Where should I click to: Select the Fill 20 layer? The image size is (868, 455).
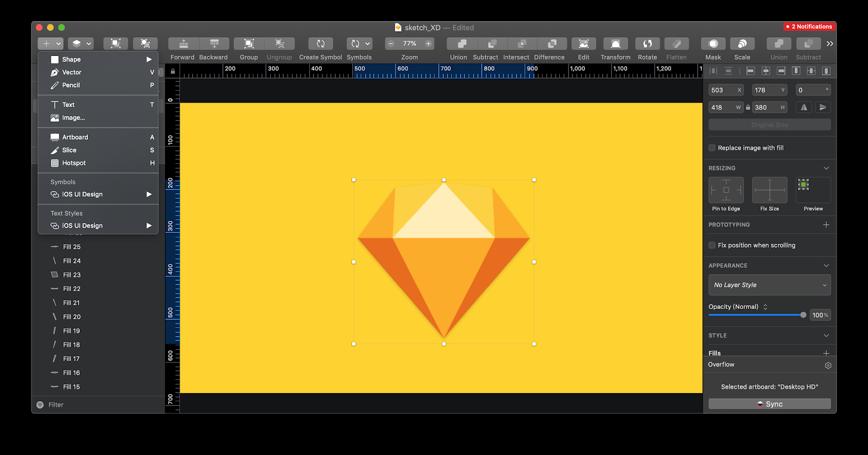click(98, 317)
